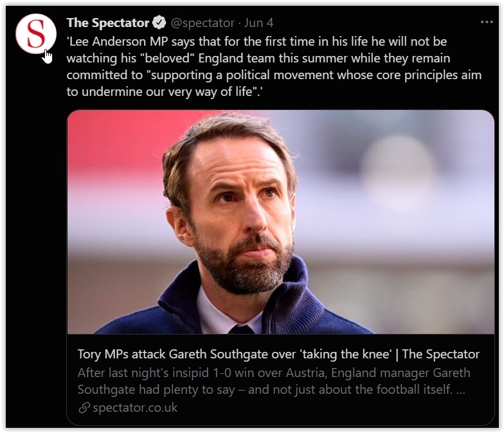
Task: Click the Gareth Southgate card image
Action: coord(280,221)
